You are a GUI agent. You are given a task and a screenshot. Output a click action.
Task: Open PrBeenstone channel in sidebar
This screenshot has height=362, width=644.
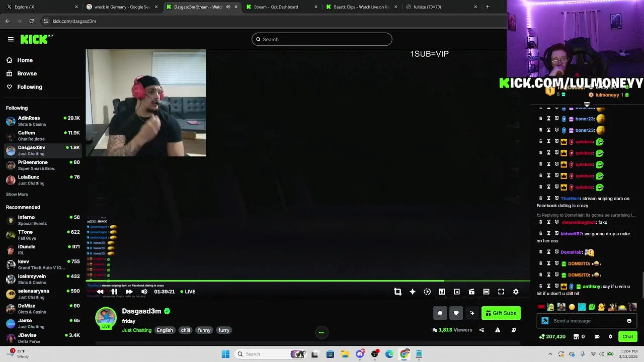(x=42, y=165)
